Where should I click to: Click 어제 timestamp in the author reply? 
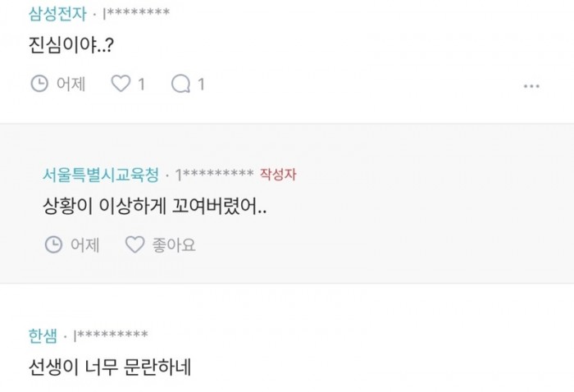(85, 245)
